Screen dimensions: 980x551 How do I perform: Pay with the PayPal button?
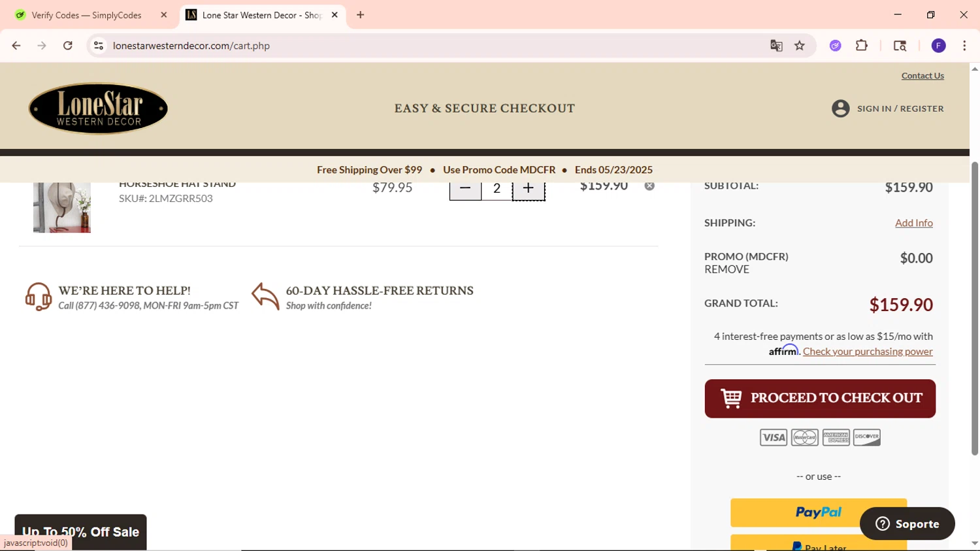pyautogui.click(x=819, y=512)
